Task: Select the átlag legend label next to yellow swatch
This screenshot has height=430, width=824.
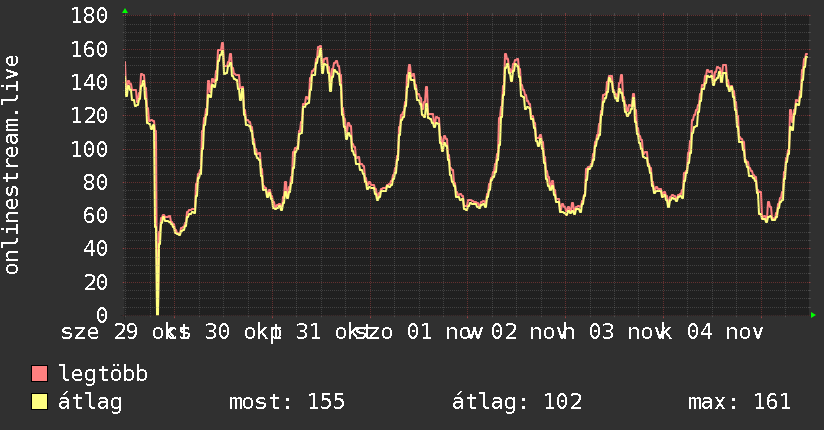Action: (90, 403)
